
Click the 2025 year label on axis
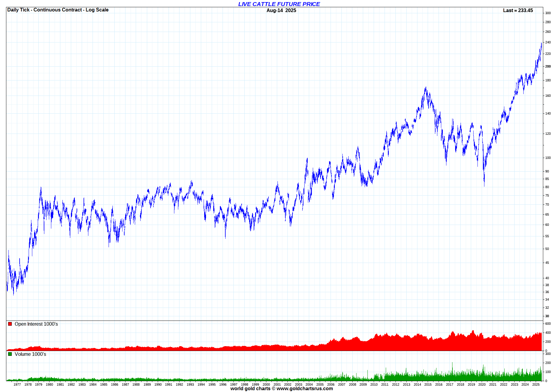[536, 384]
